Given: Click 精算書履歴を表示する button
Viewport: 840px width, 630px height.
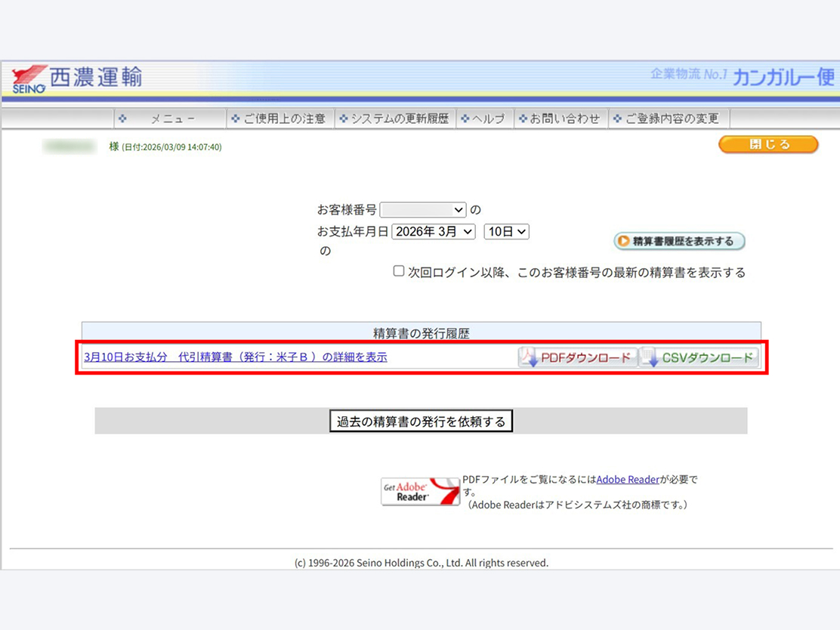Looking at the screenshot, I should tap(679, 241).
